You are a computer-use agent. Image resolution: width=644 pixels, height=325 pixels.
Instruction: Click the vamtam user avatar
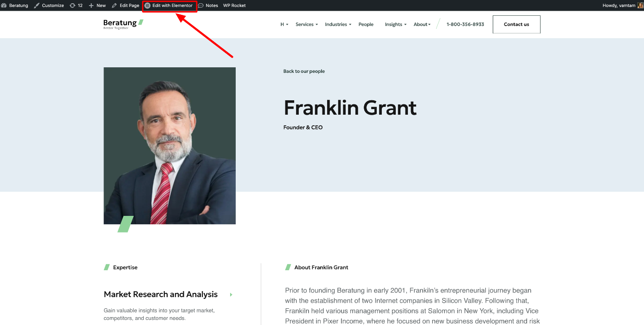click(640, 6)
